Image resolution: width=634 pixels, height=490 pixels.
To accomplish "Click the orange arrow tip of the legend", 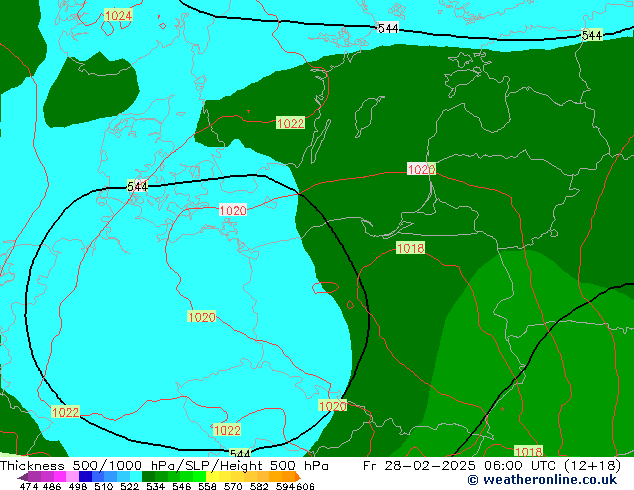I will coord(298,477).
